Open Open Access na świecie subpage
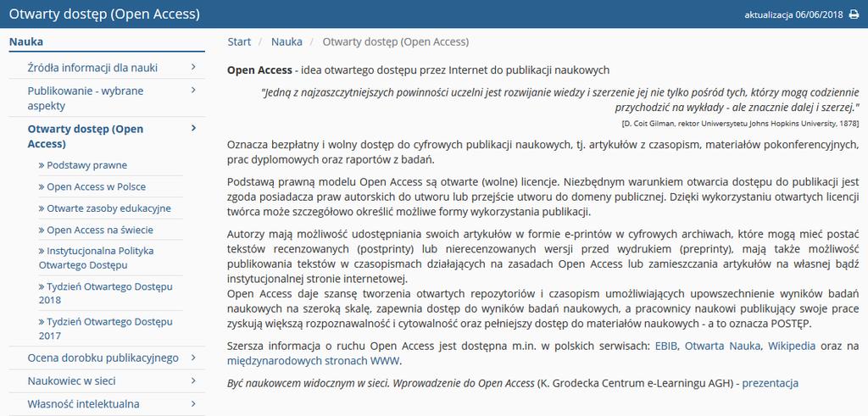The width and height of the screenshot is (868, 416). pyautogui.click(x=96, y=230)
